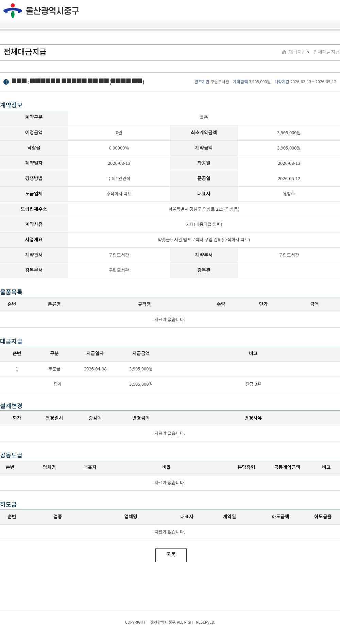340x644 pixels.
Task: Click the exclamation icon beside the contract title
Action: 6,82
